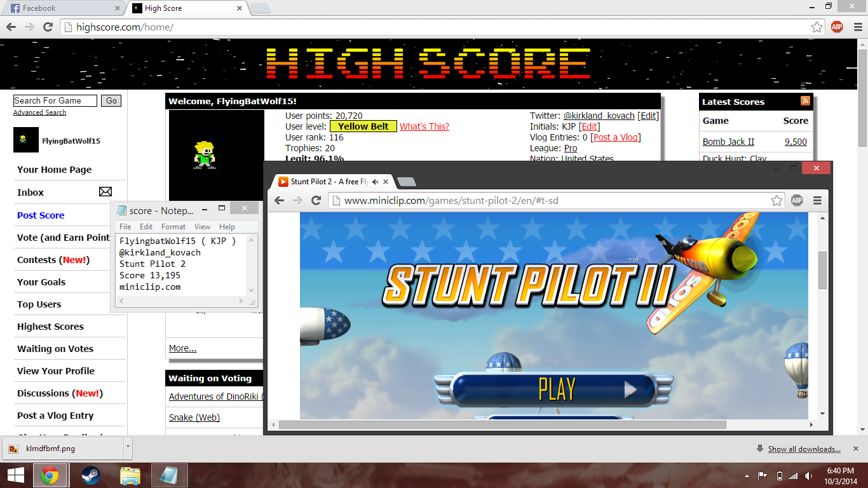The width and height of the screenshot is (868, 488).
Task: Open the Notepad View menu
Action: point(202,226)
